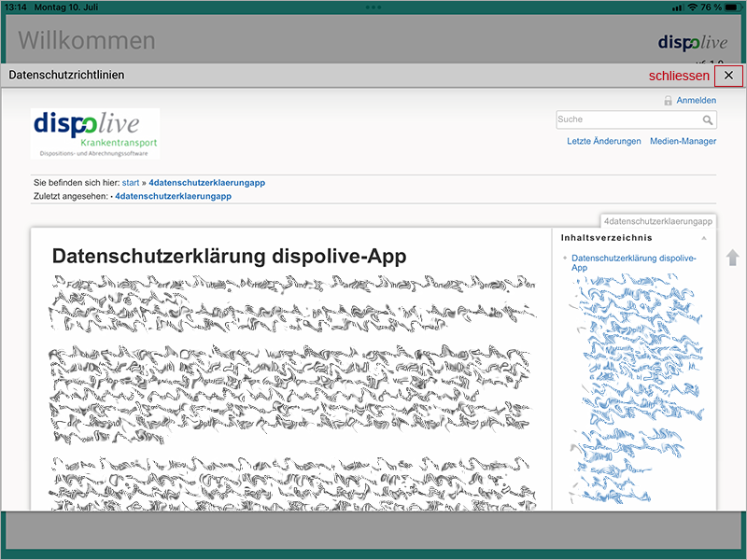Tap the Wi-Fi icon in status bar
Image resolution: width=747 pixels, height=560 pixels.
[x=692, y=7]
